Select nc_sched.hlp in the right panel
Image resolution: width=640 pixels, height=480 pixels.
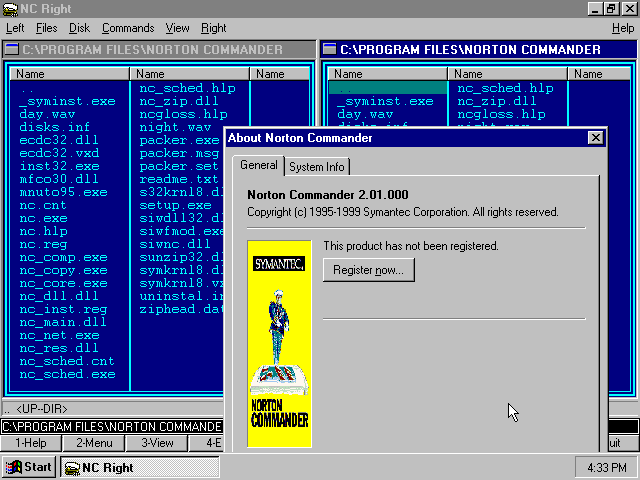tap(505, 88)
